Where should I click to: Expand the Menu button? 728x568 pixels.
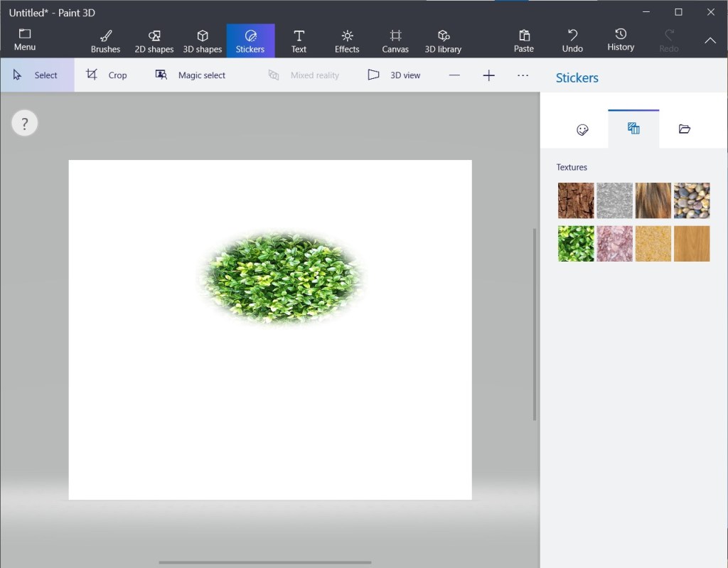(25, 40)
